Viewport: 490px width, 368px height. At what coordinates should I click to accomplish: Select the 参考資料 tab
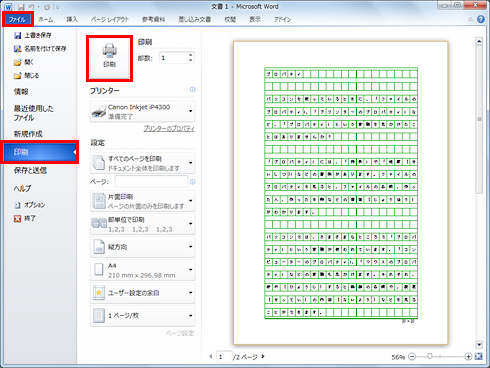(153, 19)
